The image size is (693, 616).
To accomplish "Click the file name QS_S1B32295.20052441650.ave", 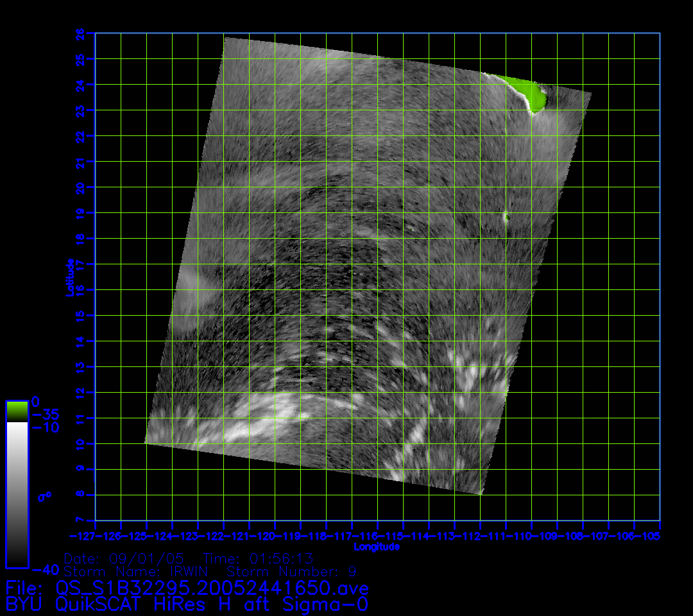I will (x=212, y=588).
